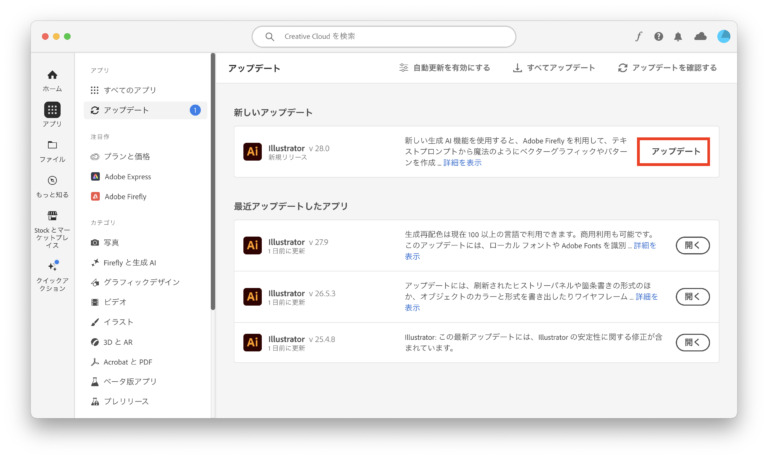The image size is (768, 459).
Task: Click アップデートを確認する button
Action: tap(667, 68)
